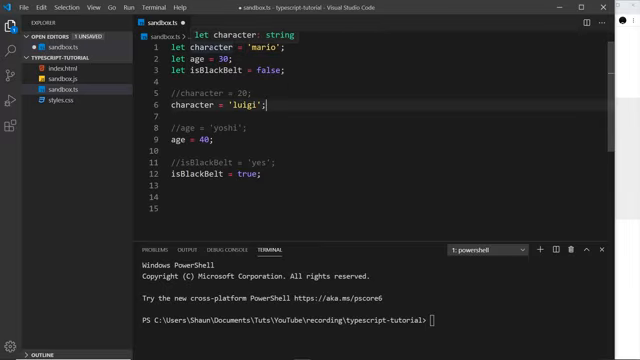Click HTML file icon next to index.html
The image size is (640, 360).
pos(42,68)
